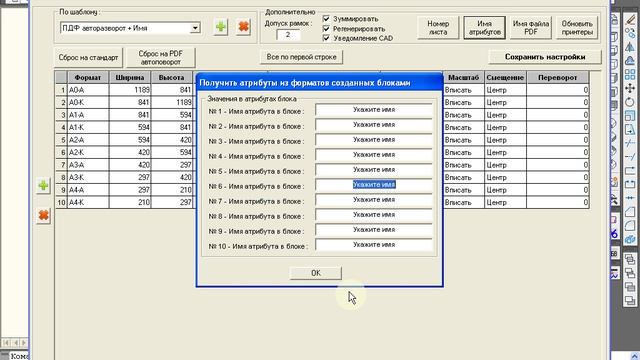Click the № 9 attribute name field
Screen dimensions: 640x360
(374, 230)
